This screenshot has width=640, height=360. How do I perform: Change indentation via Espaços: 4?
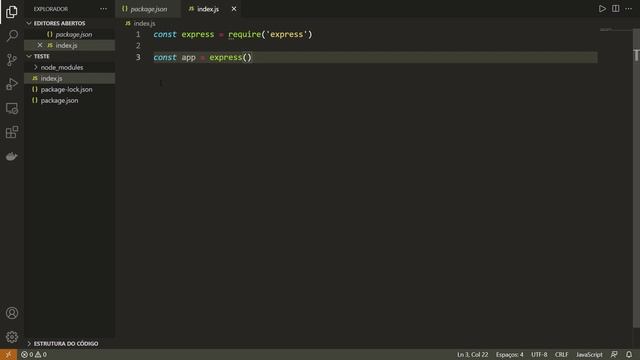(x=509, y=355)
